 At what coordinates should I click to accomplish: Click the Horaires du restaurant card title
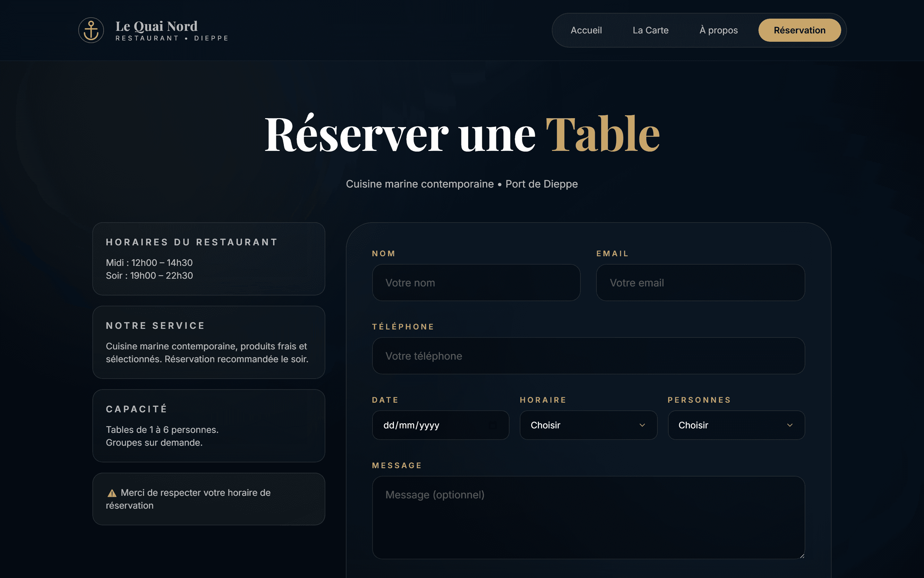click(x=192, y=242)
